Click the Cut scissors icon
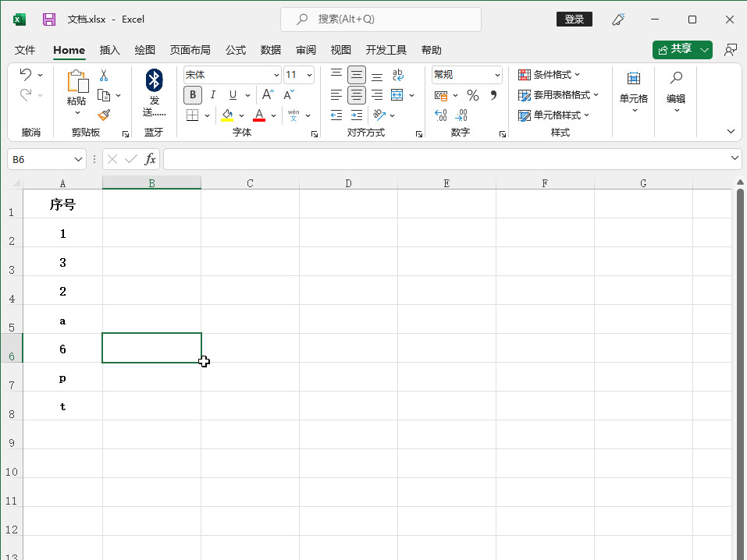Screen dimensions: 747x560 point(104,75)
